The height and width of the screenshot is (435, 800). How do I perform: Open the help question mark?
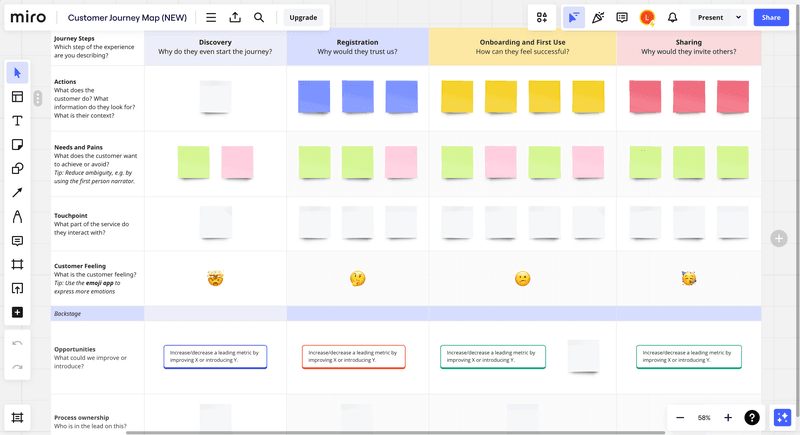click(x=752, y=418)
